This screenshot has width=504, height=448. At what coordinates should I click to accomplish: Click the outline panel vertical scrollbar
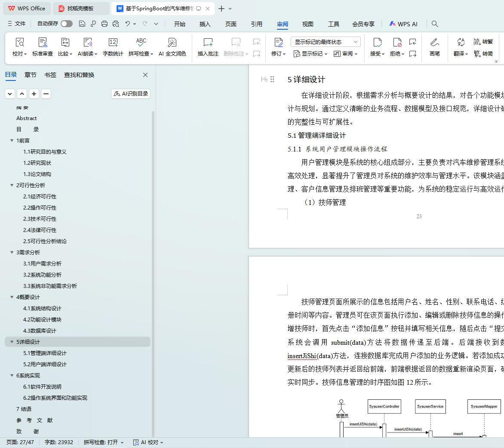coord(153,258)
